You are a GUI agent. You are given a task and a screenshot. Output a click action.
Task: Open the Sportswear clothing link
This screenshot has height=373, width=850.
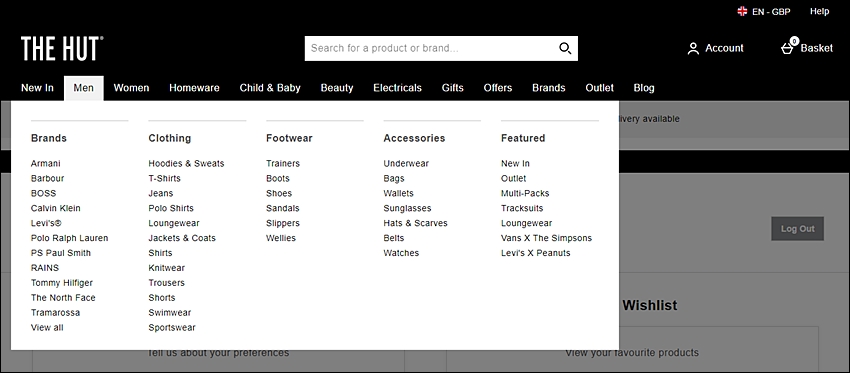click(172, 327)
